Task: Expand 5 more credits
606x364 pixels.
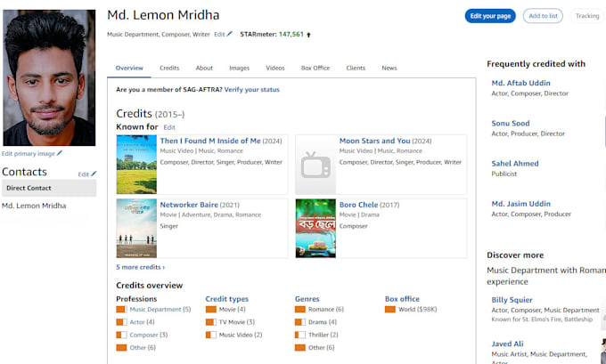Action: pyautogui.click(x=140, y=267)
